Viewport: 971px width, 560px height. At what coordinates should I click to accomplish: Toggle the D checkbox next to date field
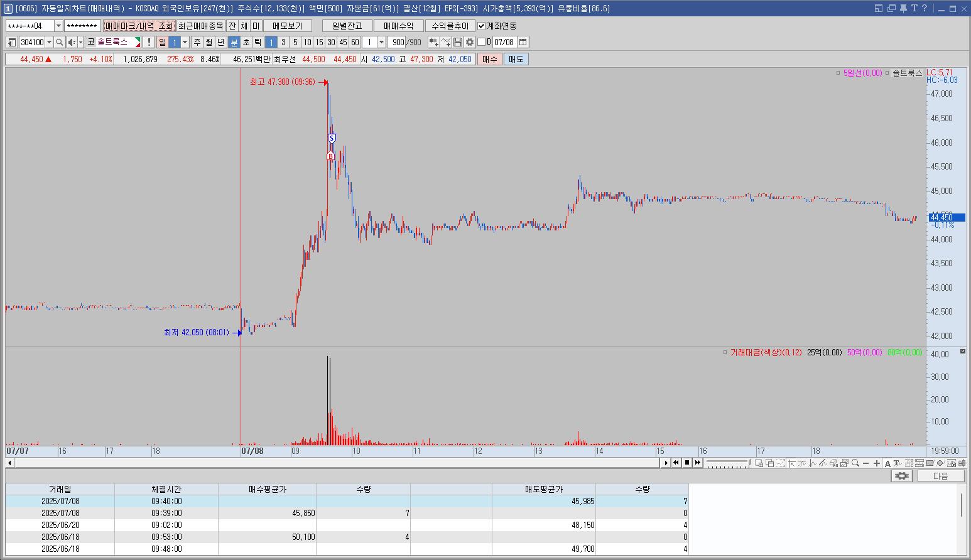coord(482,42)
